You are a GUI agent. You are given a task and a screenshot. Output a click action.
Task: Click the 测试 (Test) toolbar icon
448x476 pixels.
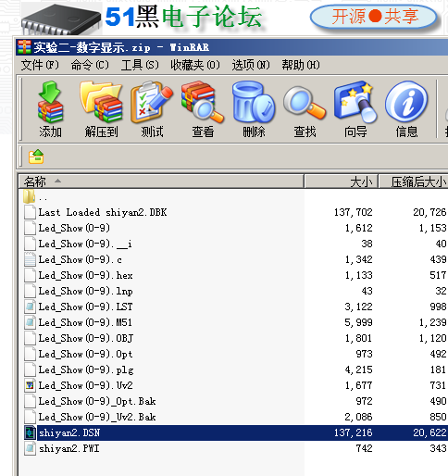152,103
